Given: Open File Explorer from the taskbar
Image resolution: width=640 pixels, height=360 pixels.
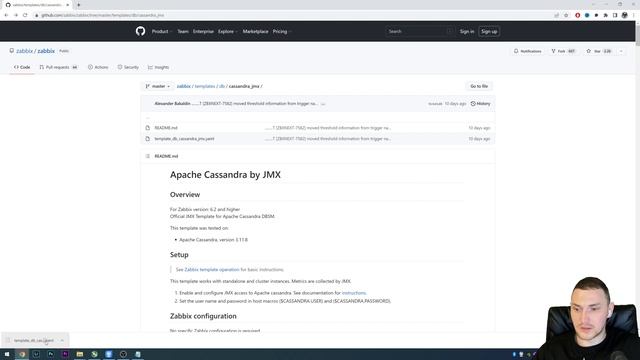Looking at the screenshot, I should click(80, 354).
